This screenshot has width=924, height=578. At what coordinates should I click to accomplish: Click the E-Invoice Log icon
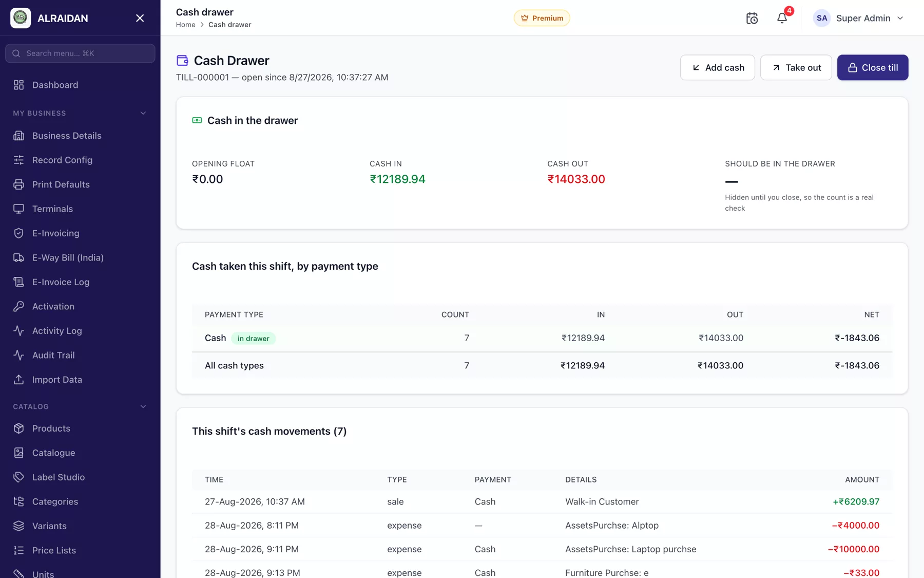coord(19,282)
